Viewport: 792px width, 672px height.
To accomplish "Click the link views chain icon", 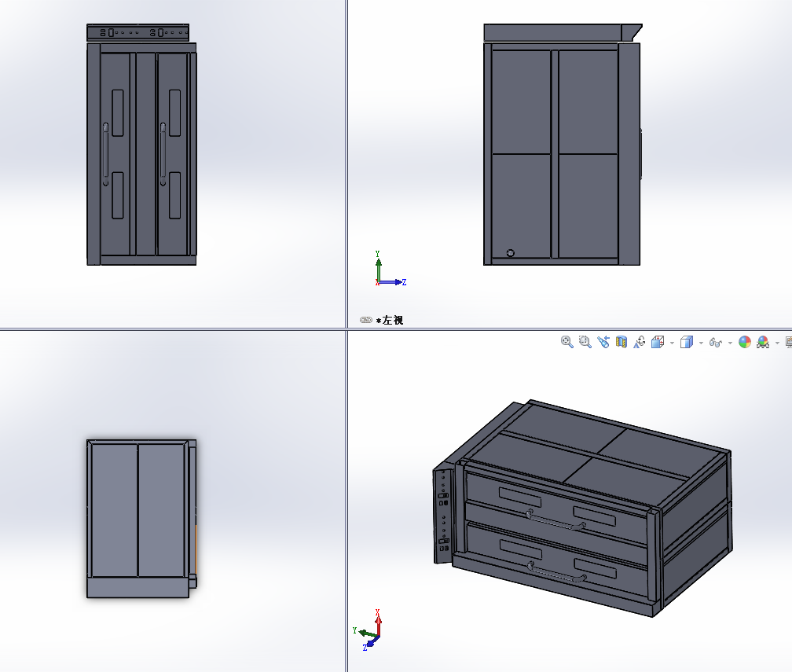I will tap(366, 320).
